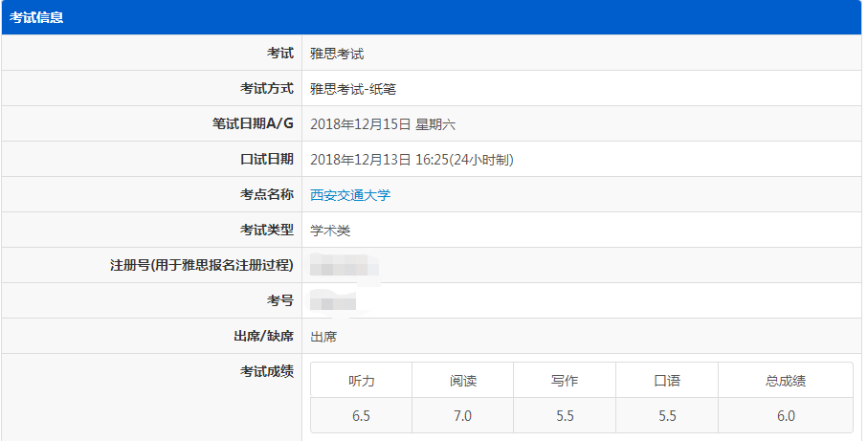The width and height of the screenshot is (868, 441).
Task: Click the blurred 考号 candidate number value
Action: 333,303
